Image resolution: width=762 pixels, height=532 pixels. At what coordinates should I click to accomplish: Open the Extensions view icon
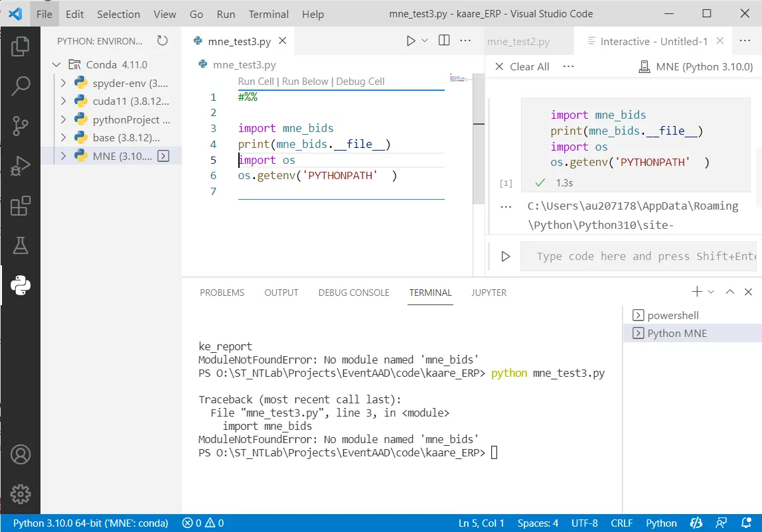(x=20, y=206)
